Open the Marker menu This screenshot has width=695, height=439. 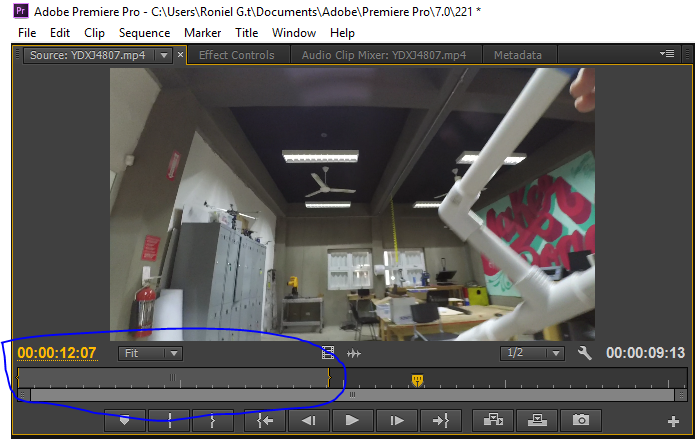click(203, 33)
